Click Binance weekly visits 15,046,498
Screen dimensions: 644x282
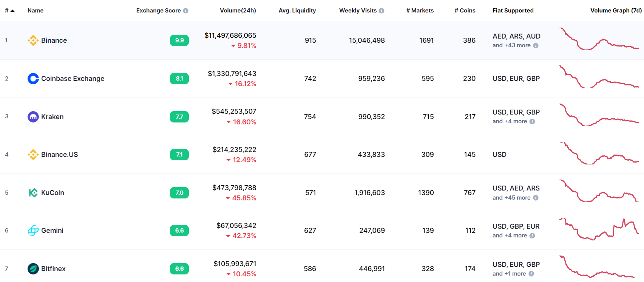(x=367, y=40)
